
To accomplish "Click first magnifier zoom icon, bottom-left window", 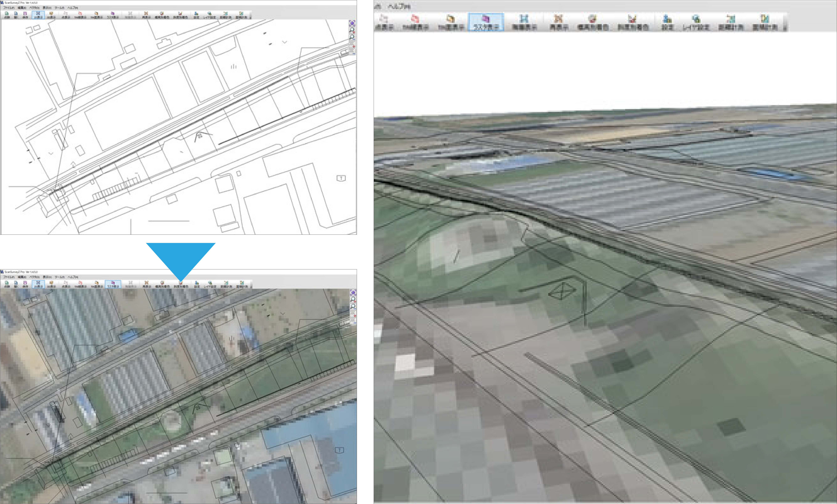I will coord(353,299).
